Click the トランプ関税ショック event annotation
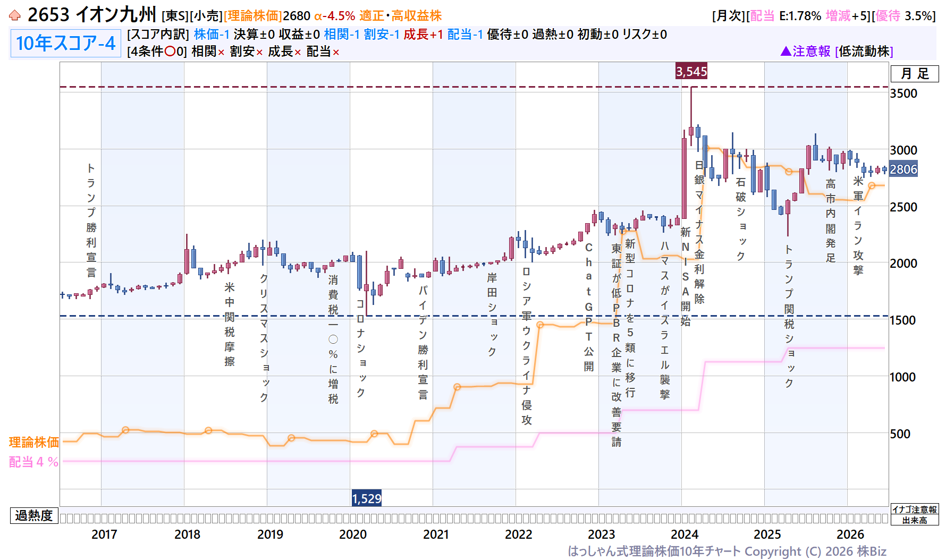The height and width of the screenshot is (560, 946). [x=789, y=317]
